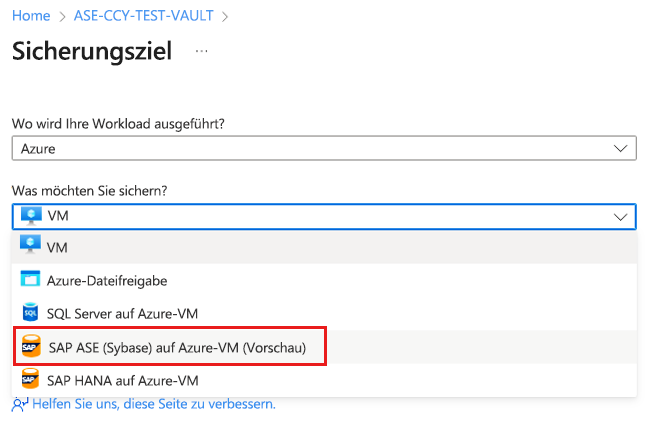The image size is (646, 429).
Task: Expand the workload location Azure dropdown
Action: tap(323, 148)
